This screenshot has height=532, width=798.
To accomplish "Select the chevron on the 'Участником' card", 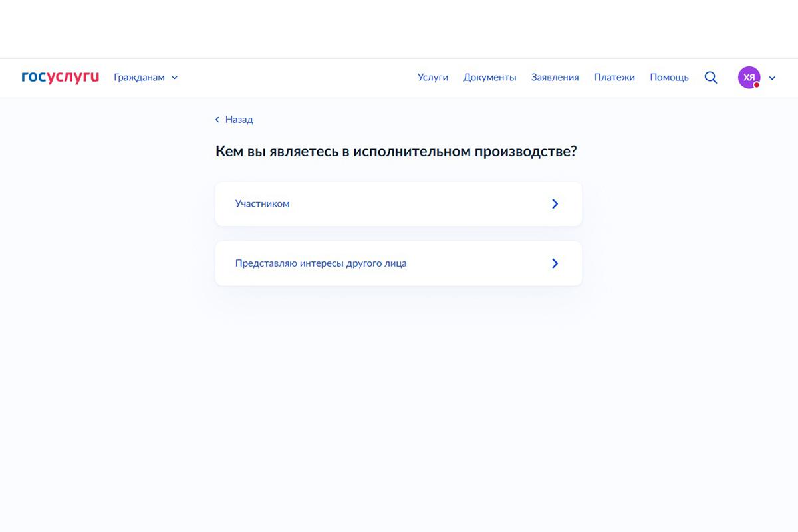I will pyautogui.click(x=555, y=203).
